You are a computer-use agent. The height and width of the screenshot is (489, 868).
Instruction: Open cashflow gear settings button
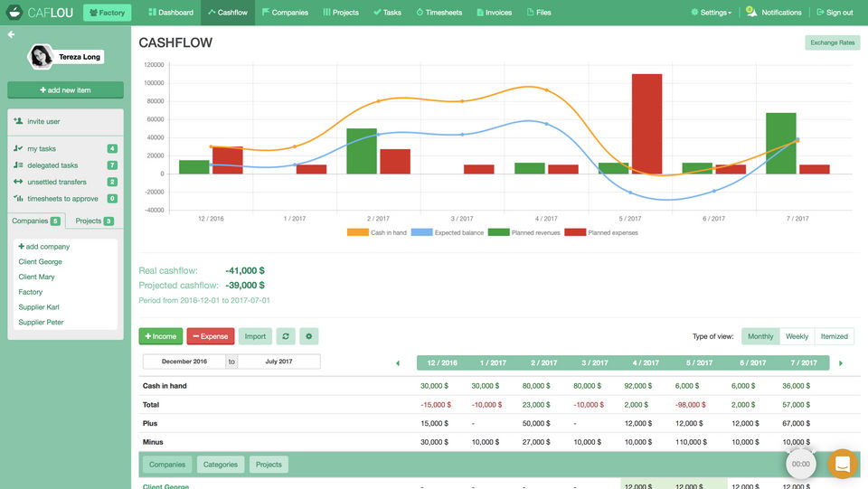309,335
